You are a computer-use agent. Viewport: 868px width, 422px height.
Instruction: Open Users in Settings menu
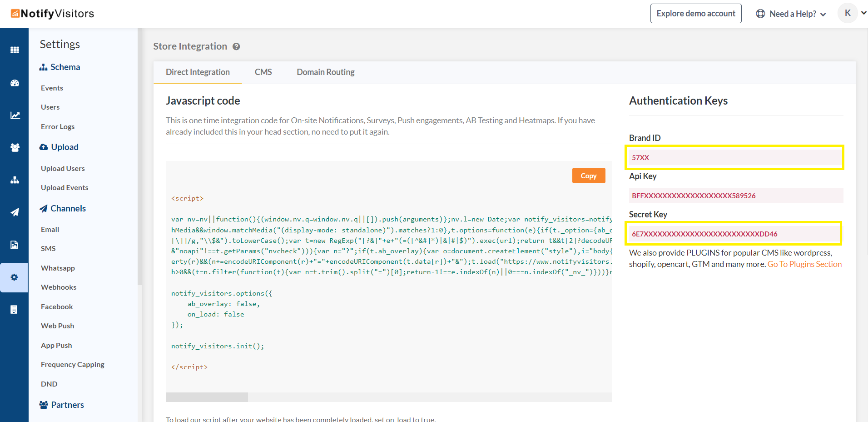pyautogui.click(x=50, y=107)
